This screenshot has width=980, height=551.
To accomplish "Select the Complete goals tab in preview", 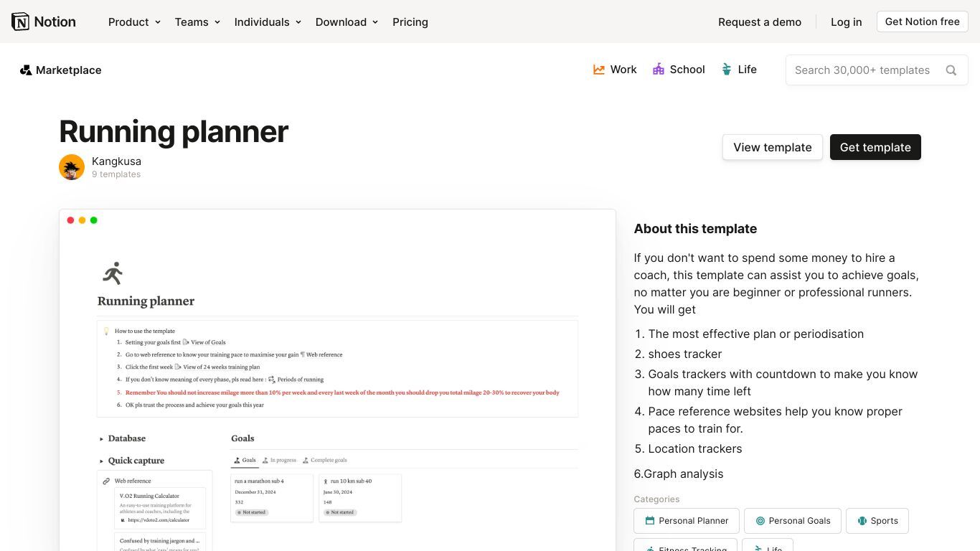I will [324, 461].
